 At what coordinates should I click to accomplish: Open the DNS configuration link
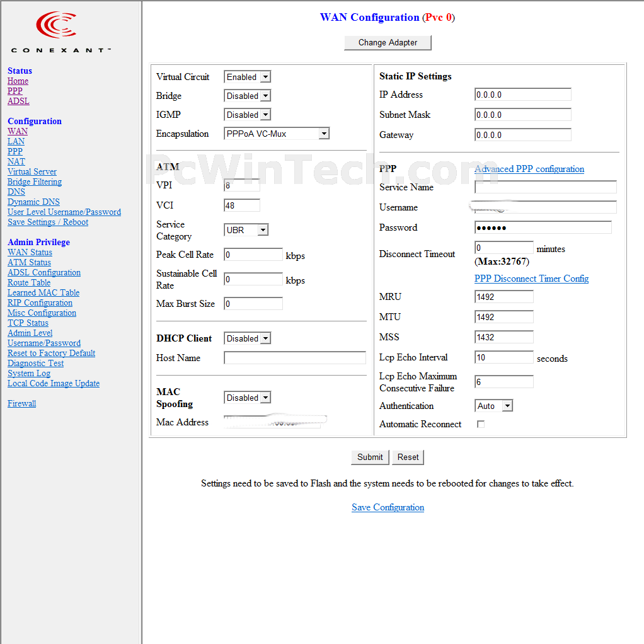tap(16, 192)
